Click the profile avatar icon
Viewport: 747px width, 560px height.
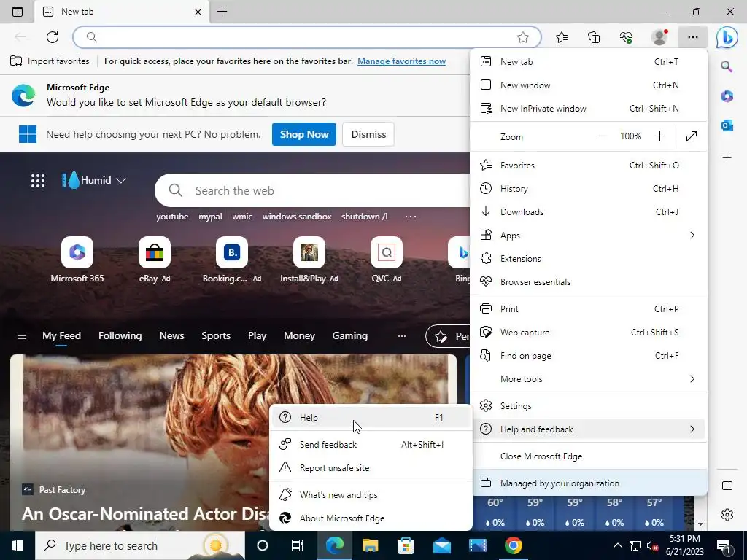pos(659,37)
